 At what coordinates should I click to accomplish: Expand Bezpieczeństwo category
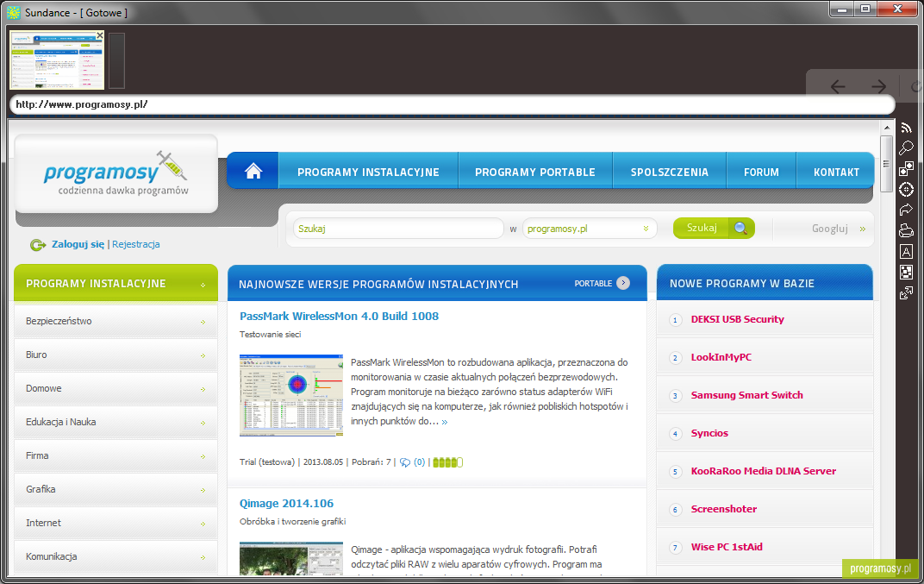(x=116, y=322)
